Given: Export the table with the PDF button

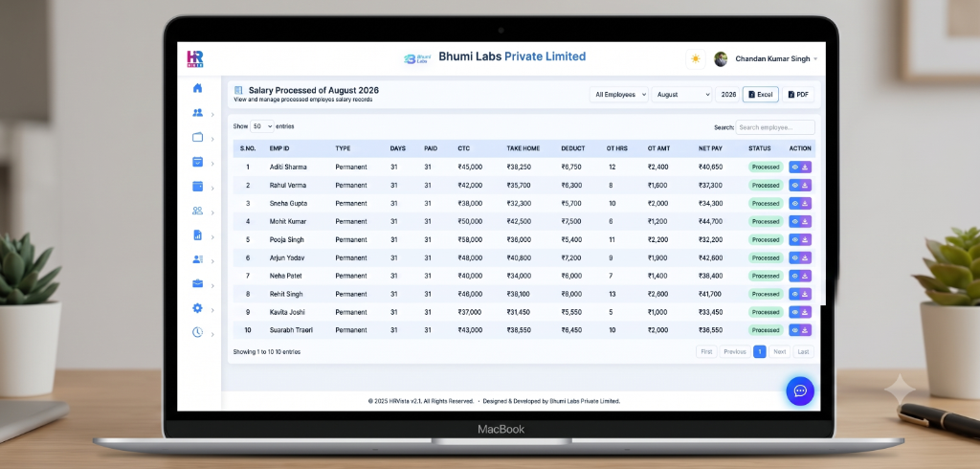Looking at the screenshot, I should coord(798,95).
